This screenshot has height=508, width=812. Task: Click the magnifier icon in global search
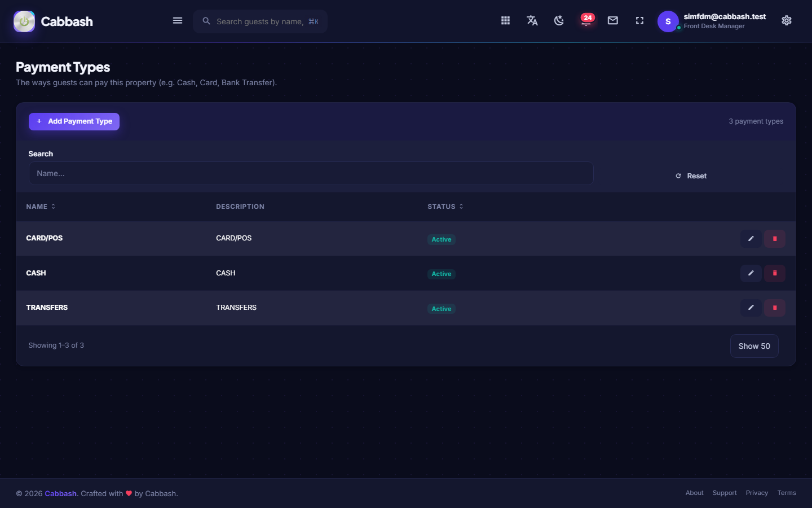206,21
